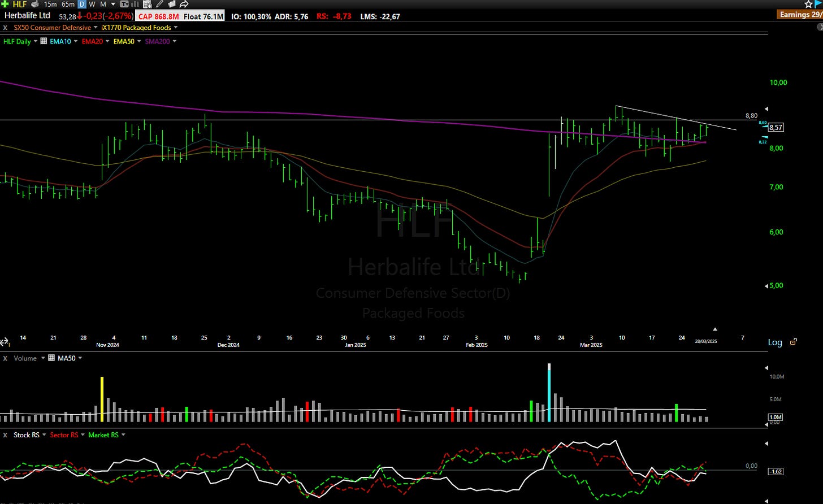Click the 10,00 price axis label
The image size is (823, 504).
pos(778,82)
